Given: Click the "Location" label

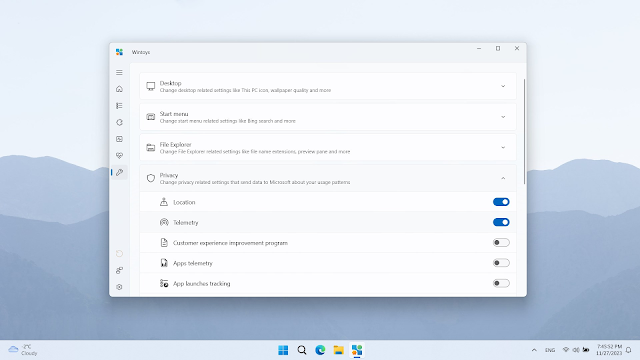Looking at the screenshot, I should pos(184,202).
